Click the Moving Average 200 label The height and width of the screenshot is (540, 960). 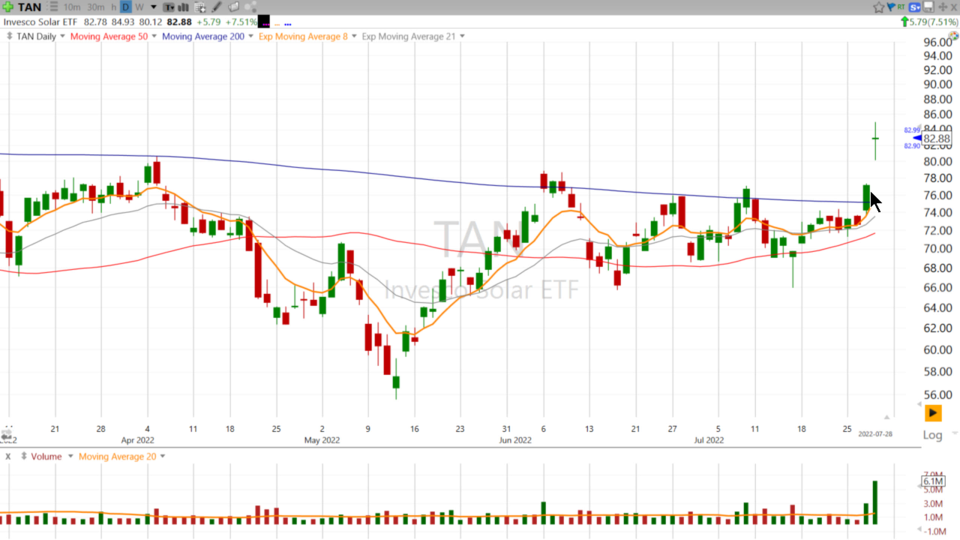pos(201,37)
